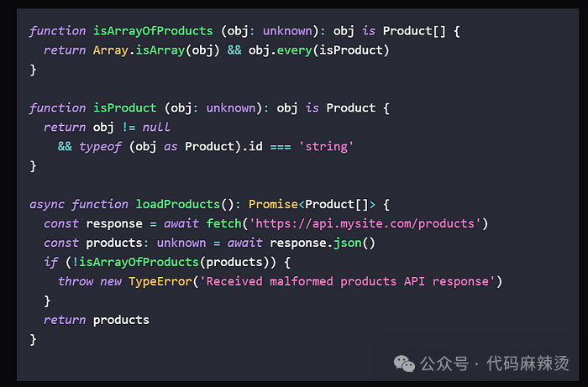This screenshot has height=387, width=588.
Task: Click the 'string' literal
Action: coord(326,147)
